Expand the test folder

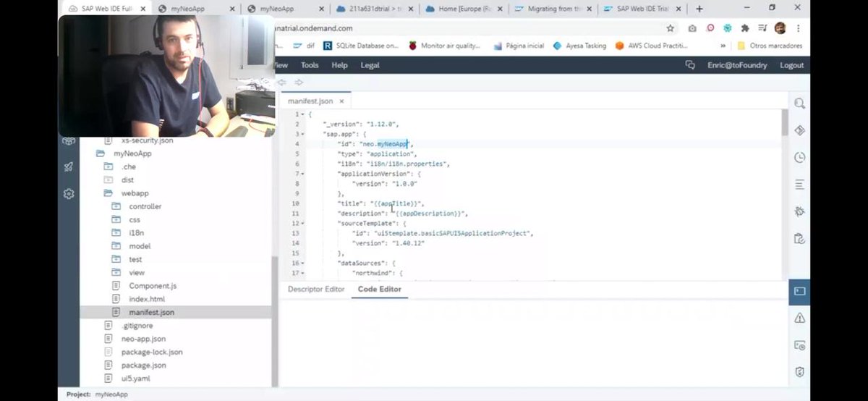[116, 259]
